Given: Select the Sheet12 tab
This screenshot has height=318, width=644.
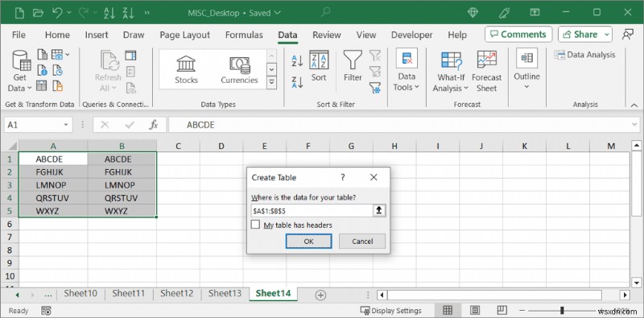Looking at the screenshot, I should click(176, 293).
